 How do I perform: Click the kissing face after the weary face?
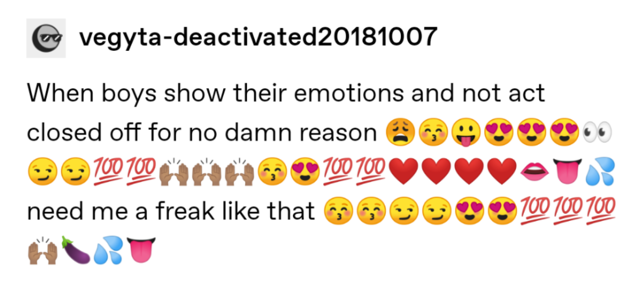click(433, 132)
